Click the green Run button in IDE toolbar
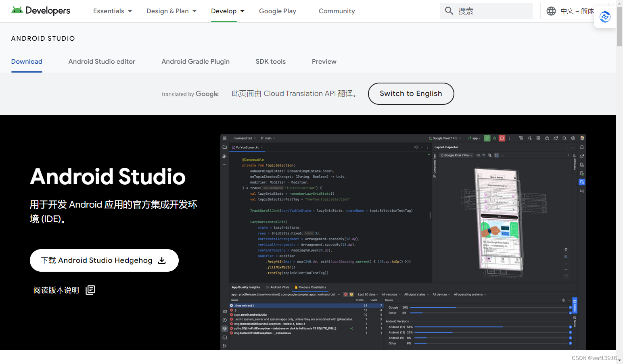The height and width of the screenshot is (364, 623). pyautogui.click(x=487, y=138)
